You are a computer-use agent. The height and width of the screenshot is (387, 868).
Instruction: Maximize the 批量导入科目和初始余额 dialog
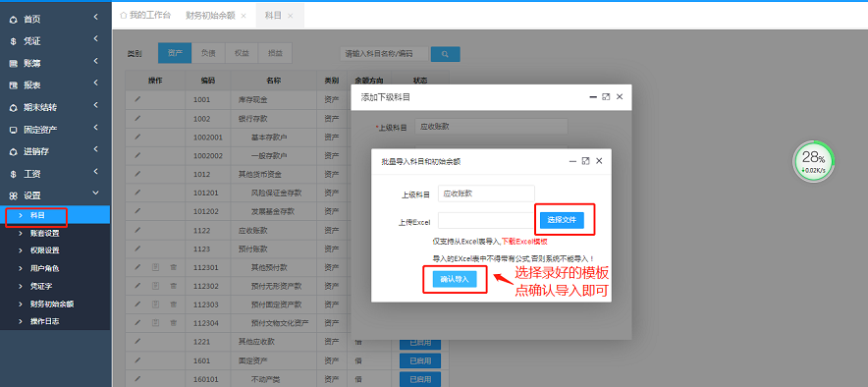(x=585, y=161)
